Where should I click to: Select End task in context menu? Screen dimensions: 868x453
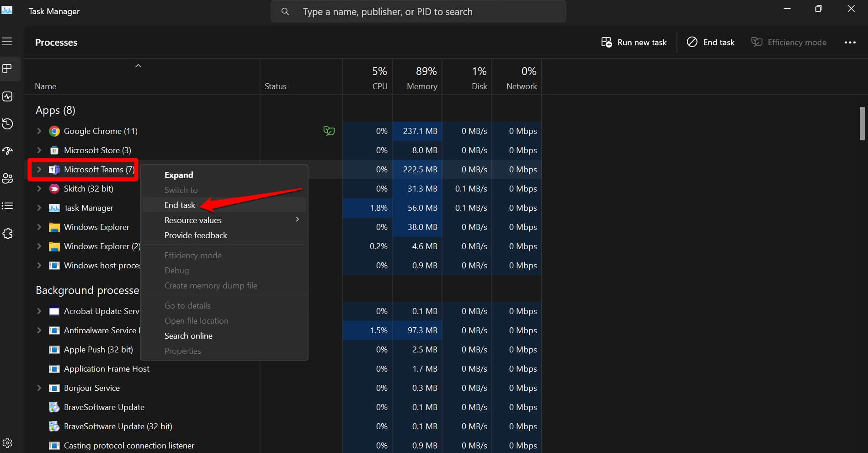click(x=180, y=205)
